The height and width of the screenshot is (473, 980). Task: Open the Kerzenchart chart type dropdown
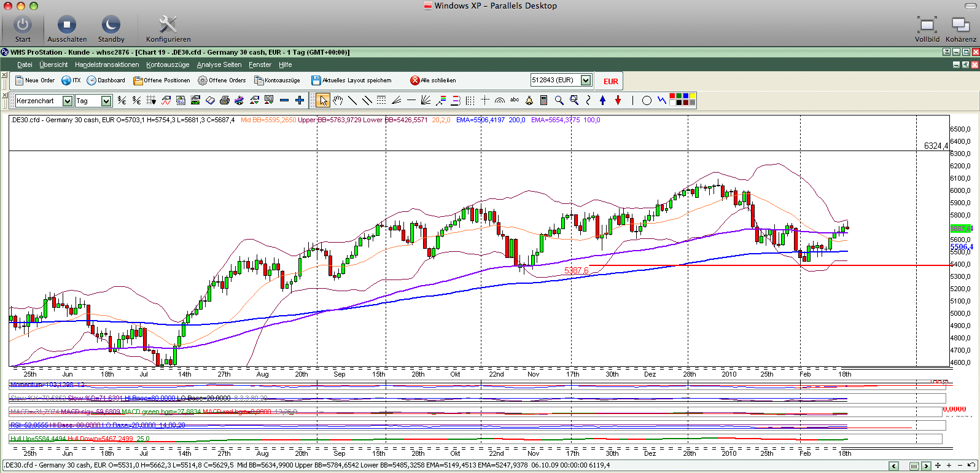pos(68,101)
